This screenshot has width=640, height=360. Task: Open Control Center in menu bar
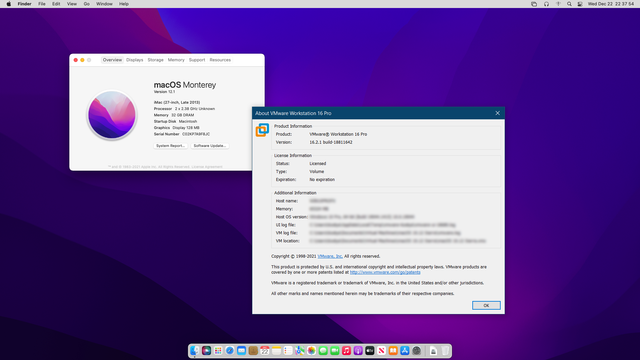pyautogui.click(x=580, y=4)
